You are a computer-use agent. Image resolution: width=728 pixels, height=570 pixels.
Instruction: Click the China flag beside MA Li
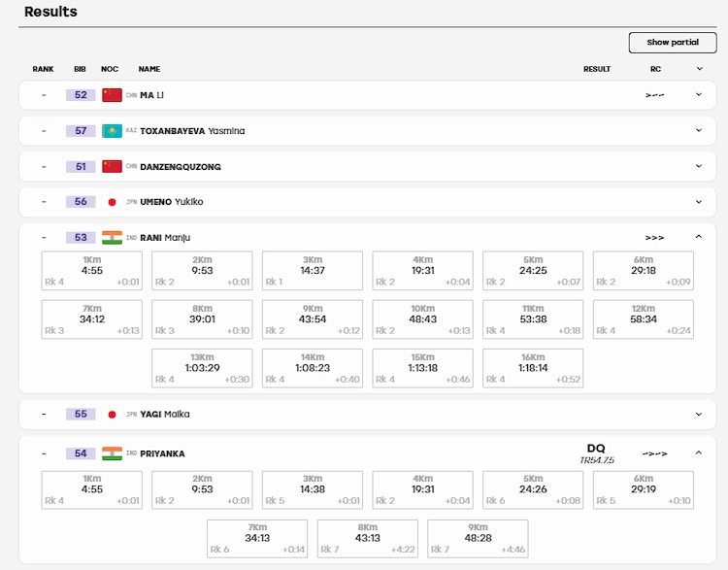pos(112,95)
